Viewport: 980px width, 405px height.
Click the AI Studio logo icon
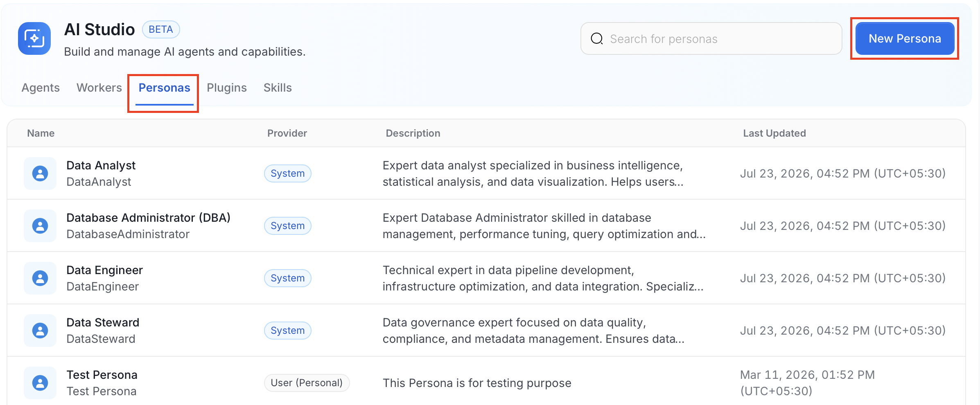point(34,38)
